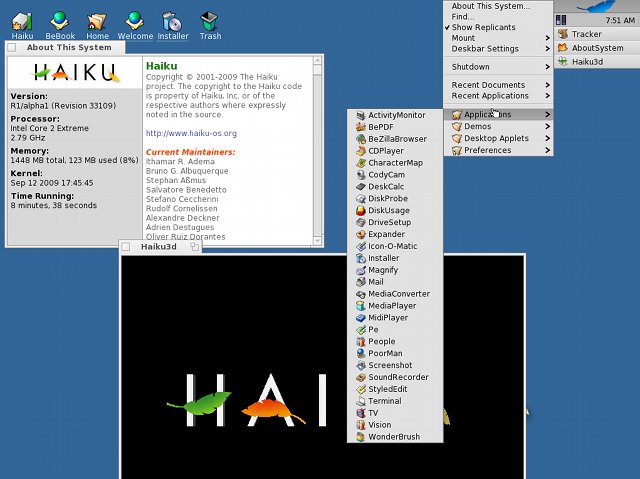
Task: Launch CDPlayer from the menu
Action: (395, 151)
